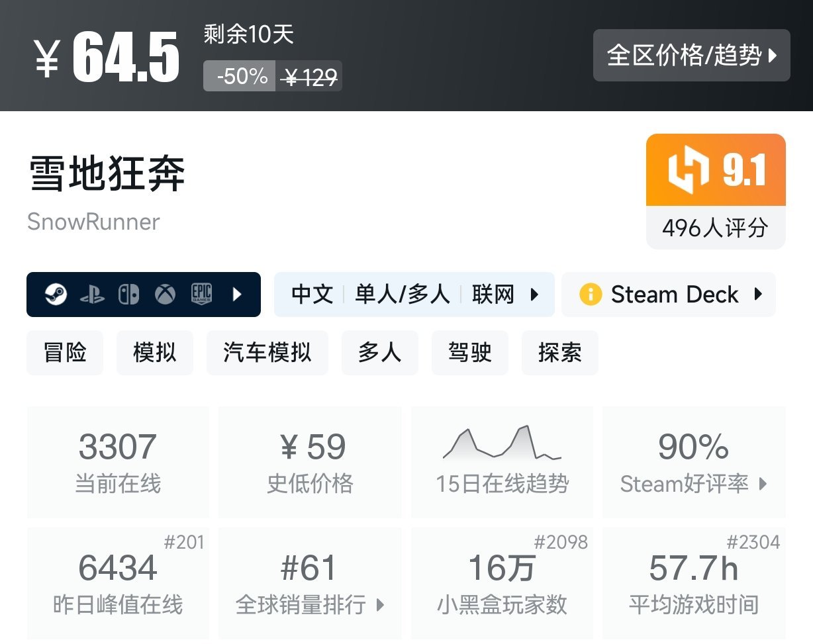Select the 冒险 tag
The height and width of the screenshot is (644, 813).
coord(64,353)
